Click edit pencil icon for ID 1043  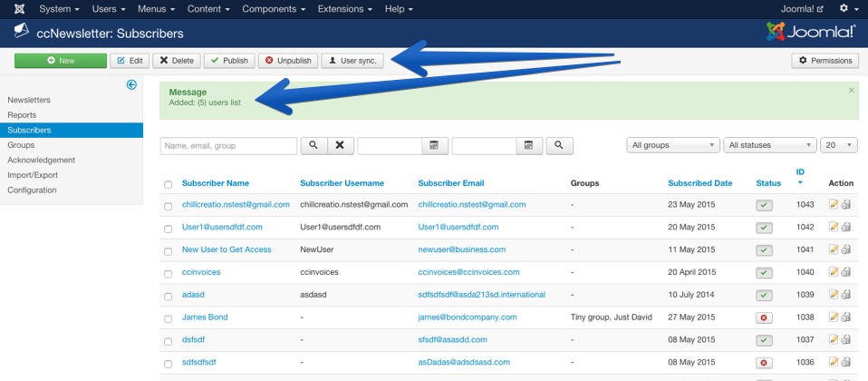point(834,205)
